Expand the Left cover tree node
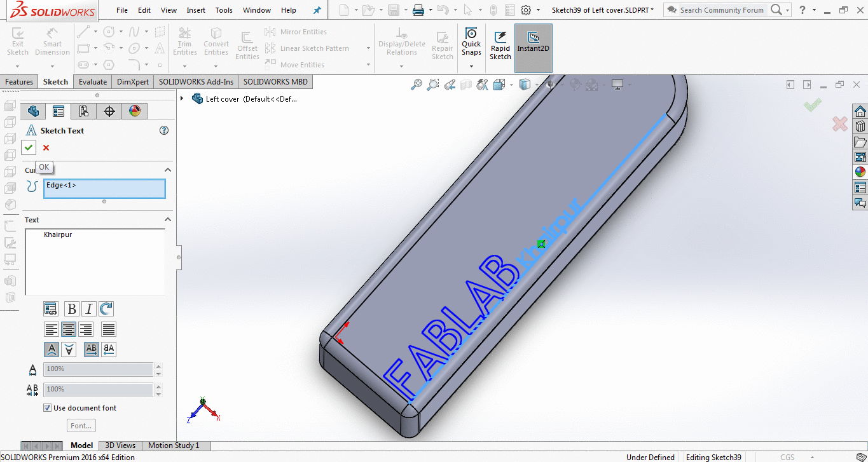The height and width of the screenshot is (462, 868). [x=183, y=99]
